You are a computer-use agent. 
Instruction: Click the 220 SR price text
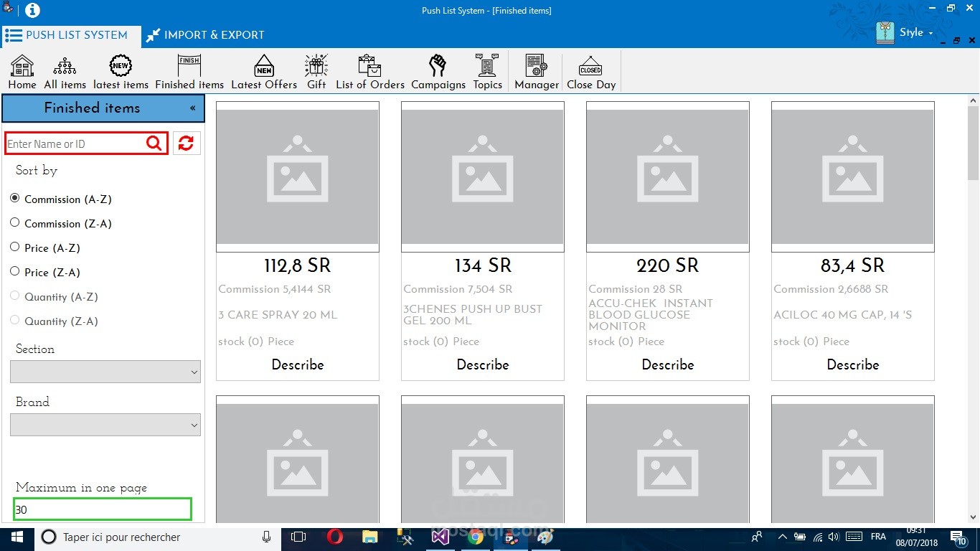click(668, 266)
